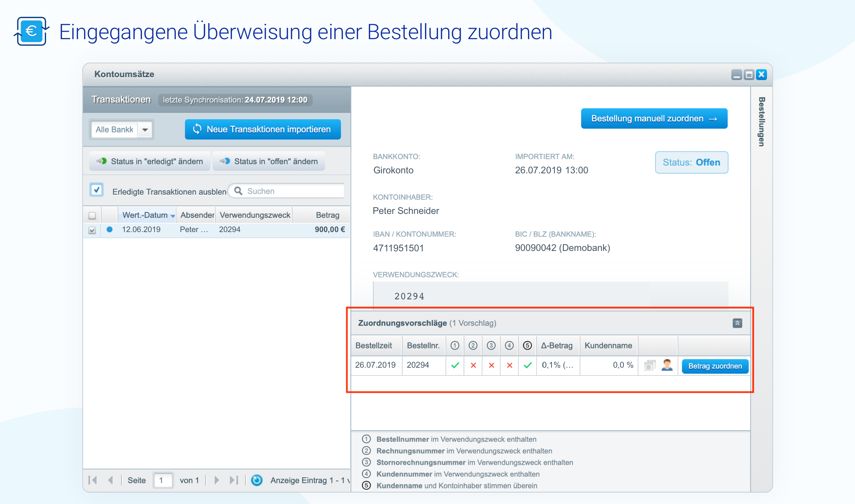Click red cross under criterion 2
Viewport: 855px width, 504px height.
473,365
